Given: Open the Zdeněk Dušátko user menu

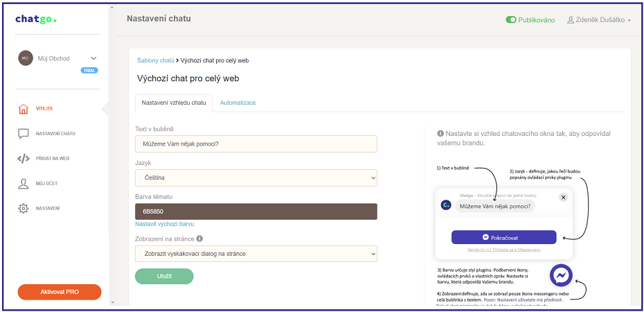Looking at the screenshot, I should (599, 19).
